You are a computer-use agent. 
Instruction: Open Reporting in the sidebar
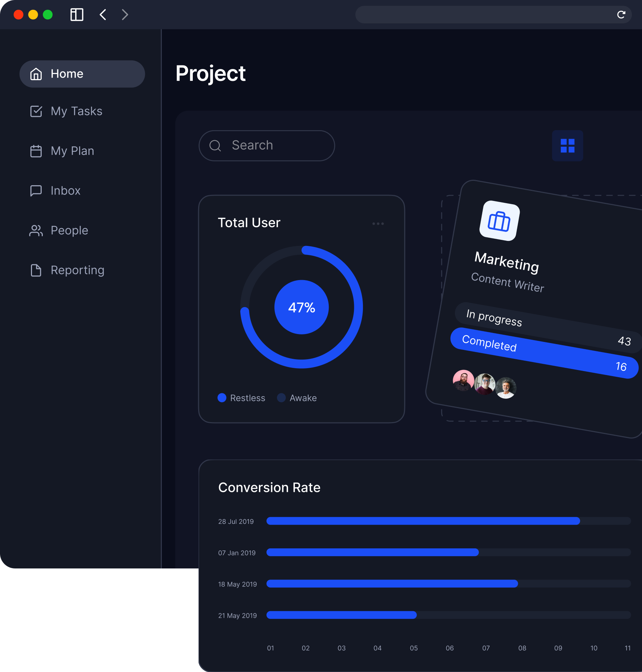tap(67, 270)
